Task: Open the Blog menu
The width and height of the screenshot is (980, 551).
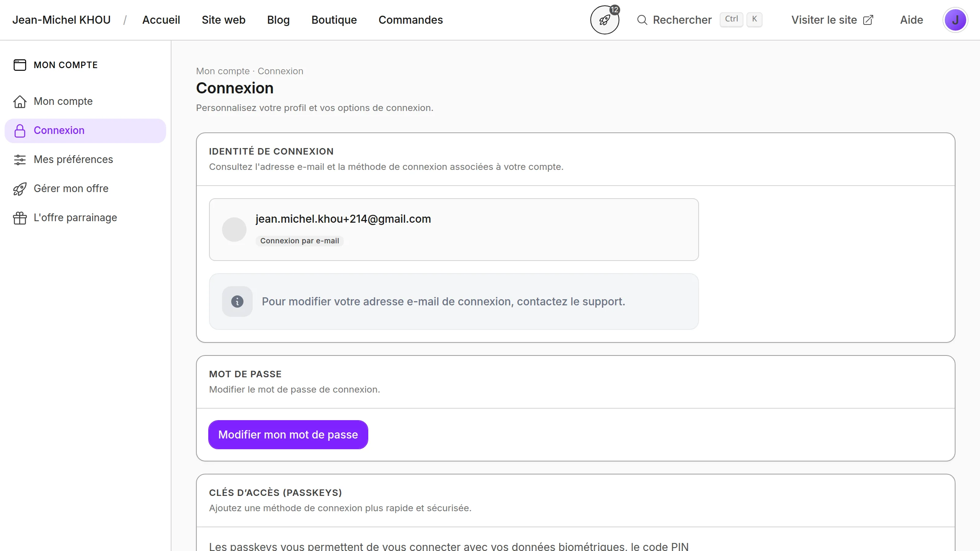Action: [x=278, y=20]
